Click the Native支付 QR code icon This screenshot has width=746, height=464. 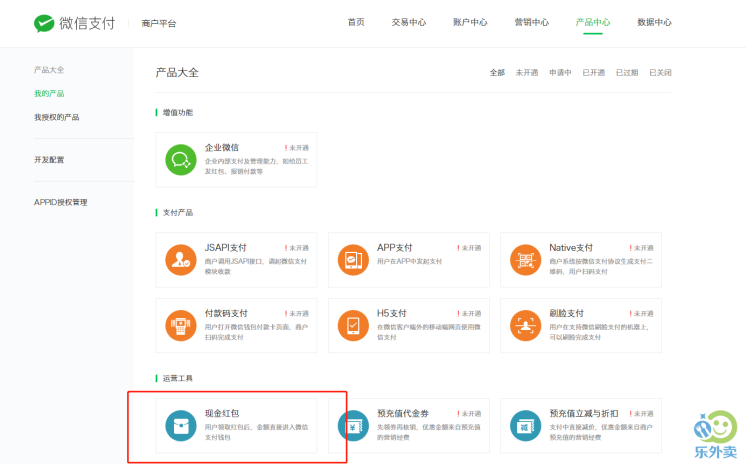click(525, 260)
